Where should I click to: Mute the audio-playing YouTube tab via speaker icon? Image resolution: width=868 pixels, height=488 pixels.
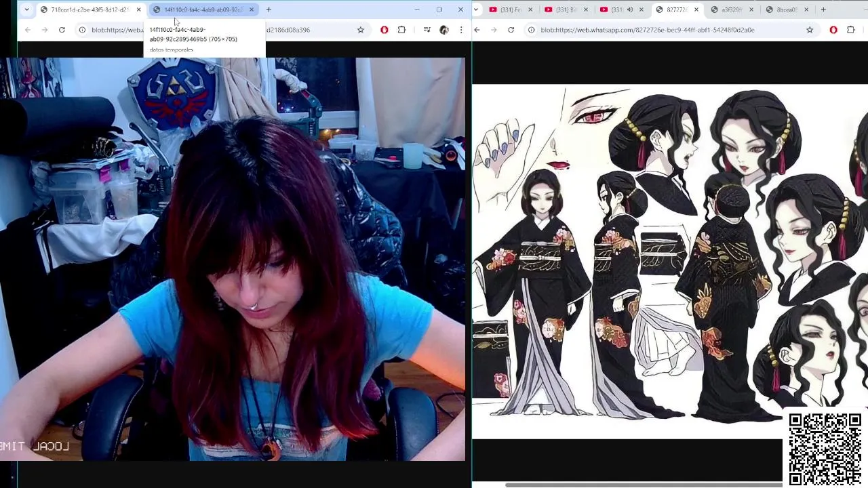630,9
